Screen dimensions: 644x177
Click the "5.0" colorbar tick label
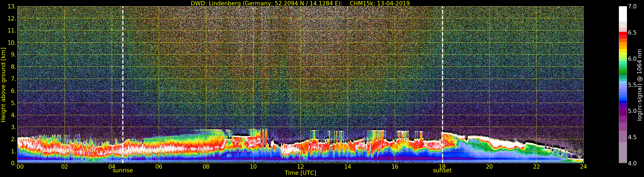pyautogui.click(x=632, y=111)
